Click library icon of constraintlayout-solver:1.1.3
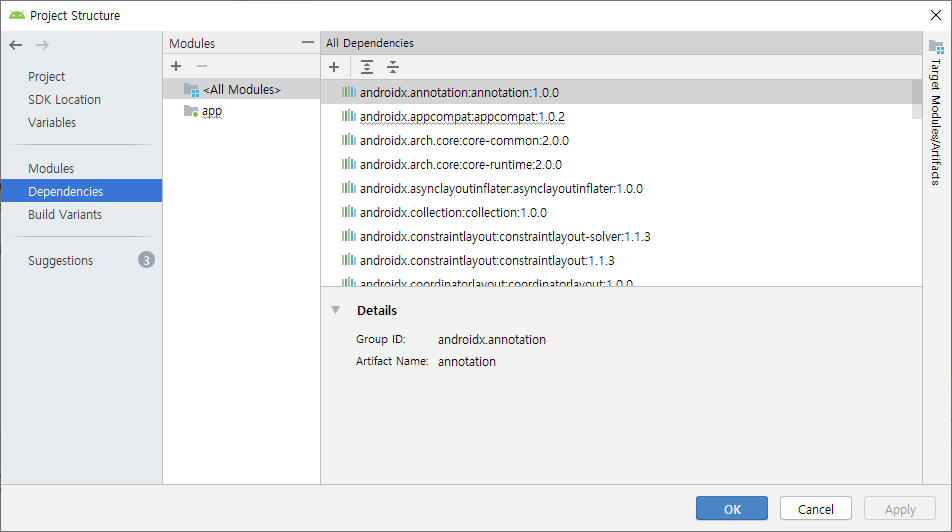The height and width of the screenshot is (532, 952). coord(348,236)
